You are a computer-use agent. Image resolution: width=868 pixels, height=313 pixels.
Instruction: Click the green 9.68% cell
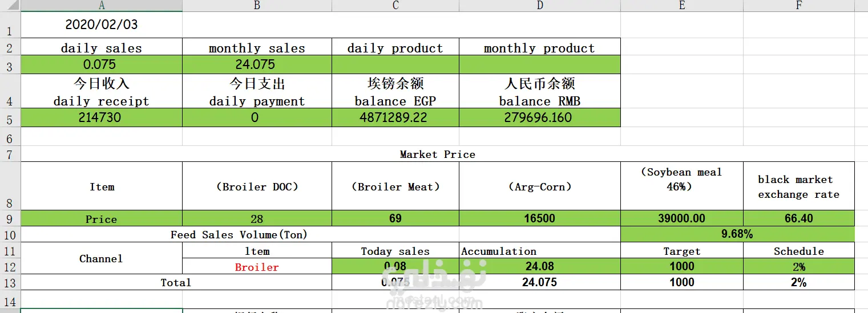point(737,234)
